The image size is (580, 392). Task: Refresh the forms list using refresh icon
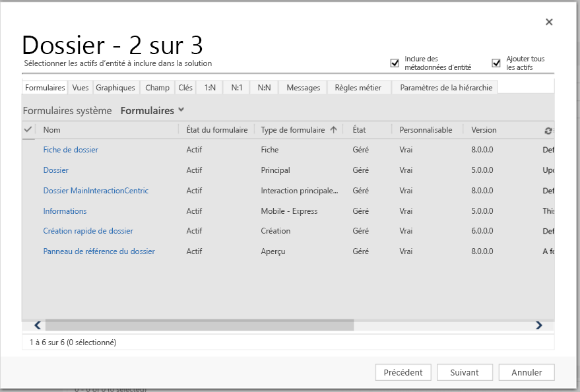(548, 130)
